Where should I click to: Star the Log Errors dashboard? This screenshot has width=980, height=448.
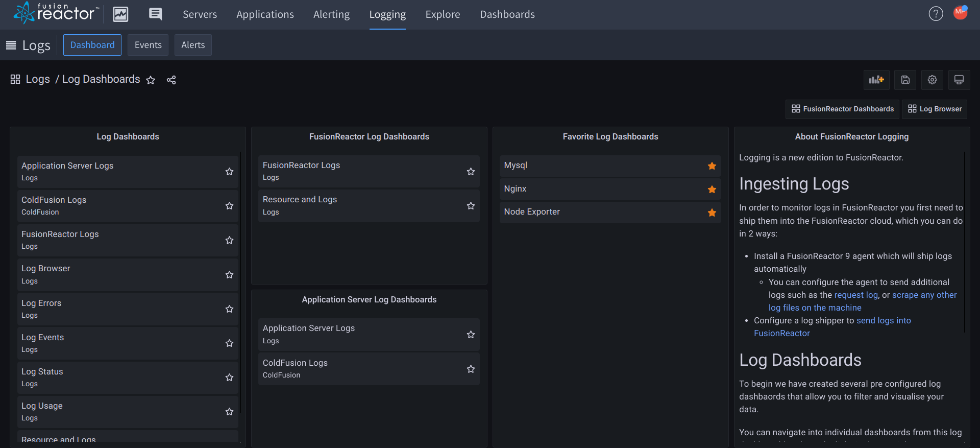pyautogui.click(x=229, y=309)
